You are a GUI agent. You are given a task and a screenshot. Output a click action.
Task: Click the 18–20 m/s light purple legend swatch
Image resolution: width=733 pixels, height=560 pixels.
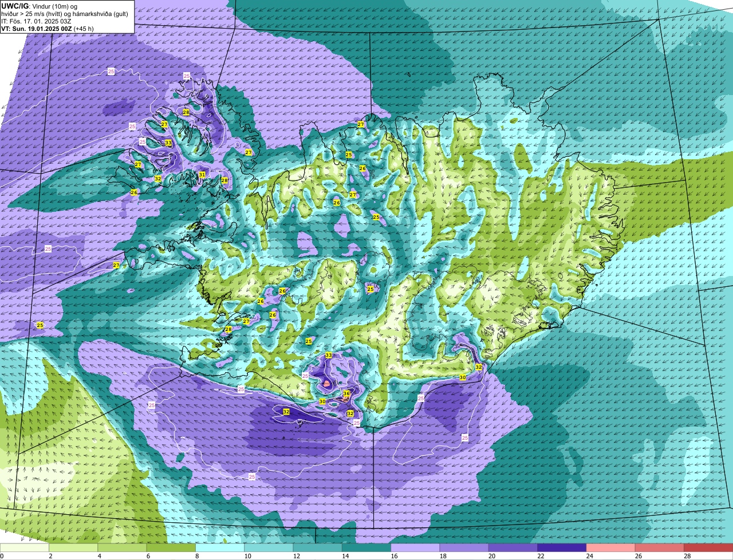tap(464, 548)
